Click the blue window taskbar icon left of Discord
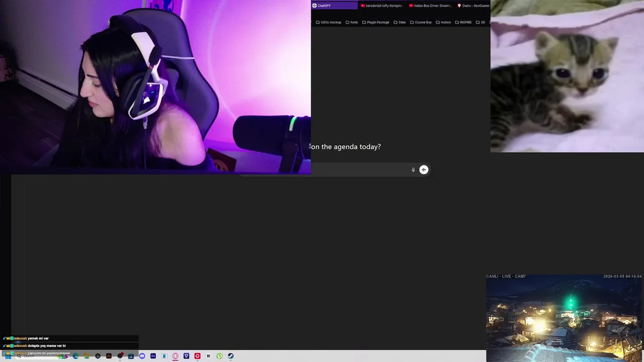 pos(131,356)
